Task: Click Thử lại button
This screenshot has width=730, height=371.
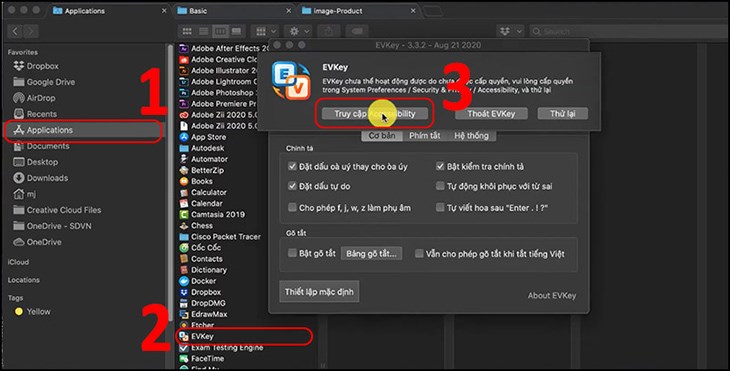Action: (x=562, y=114)
